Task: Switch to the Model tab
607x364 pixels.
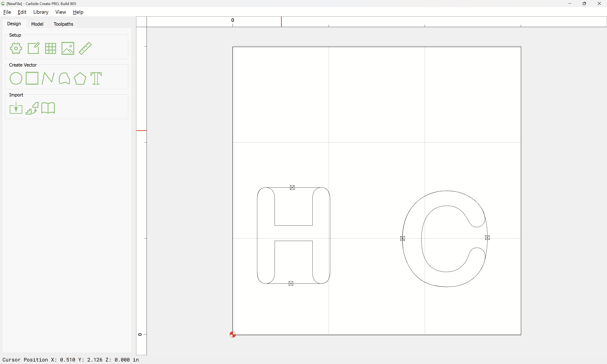Action: click(x=37, y=24)
